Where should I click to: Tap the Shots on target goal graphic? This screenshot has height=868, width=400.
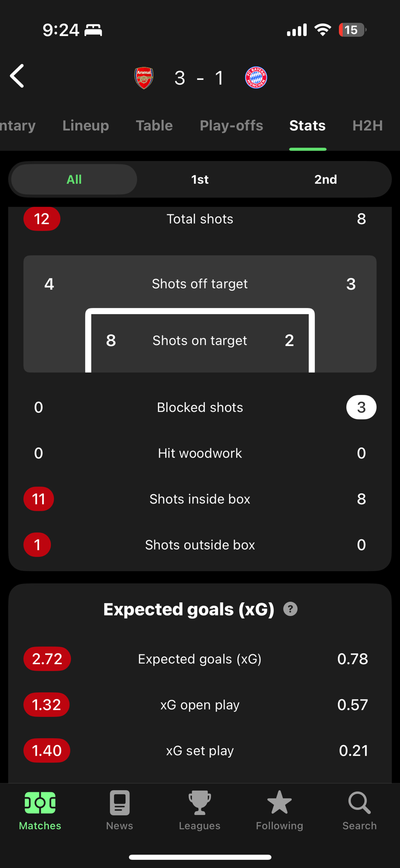pyautogui.click(x=200, y=340)
